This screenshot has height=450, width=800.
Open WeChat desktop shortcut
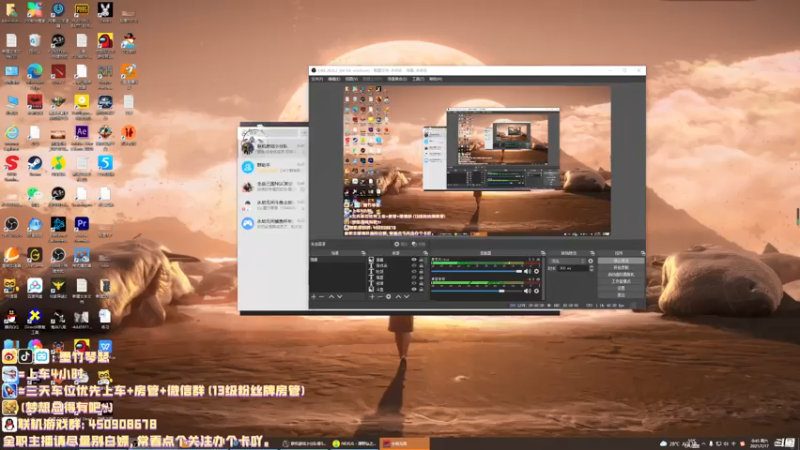click(35, 194)
